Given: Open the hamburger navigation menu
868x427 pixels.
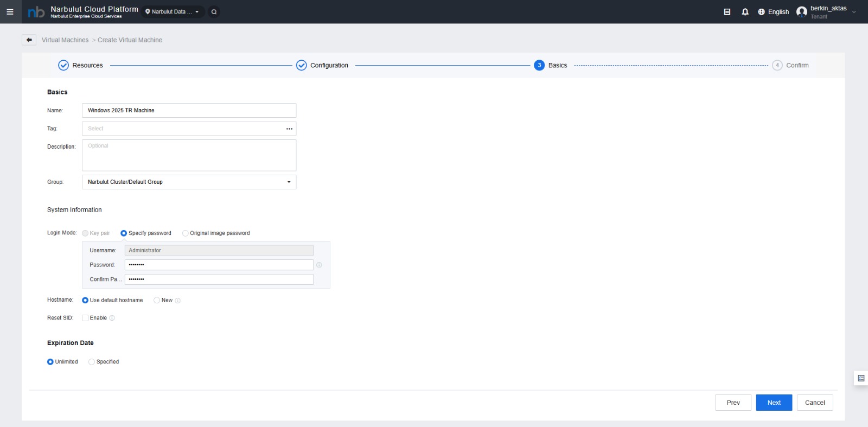Looking at the screenshot, I should coord(10,11).
